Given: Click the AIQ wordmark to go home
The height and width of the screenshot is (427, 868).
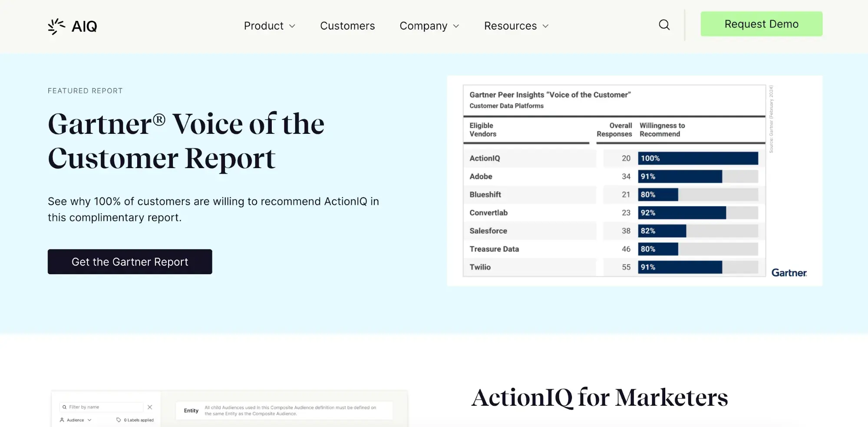Looking at the screenshot, I should pos(84,26).
